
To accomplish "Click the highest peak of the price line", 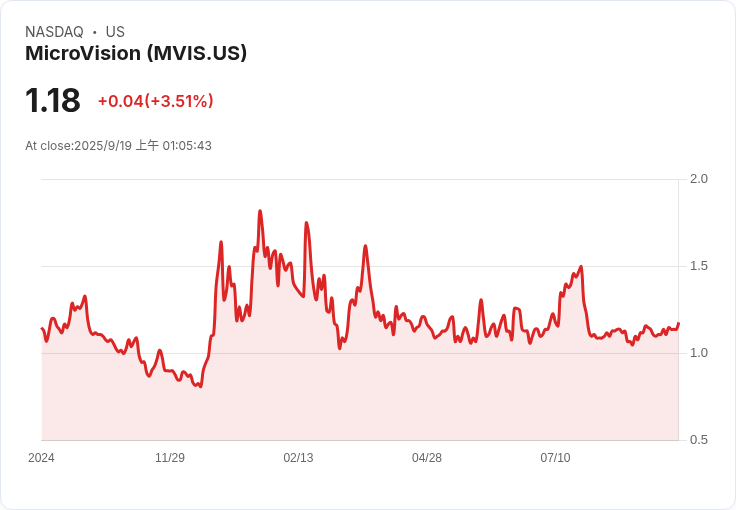I will (x=260, y=211).
